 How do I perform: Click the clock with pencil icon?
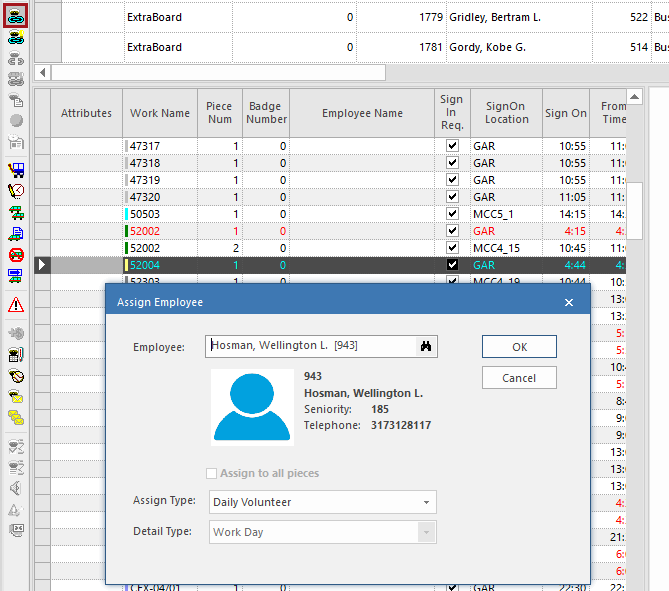click(16, 191)
